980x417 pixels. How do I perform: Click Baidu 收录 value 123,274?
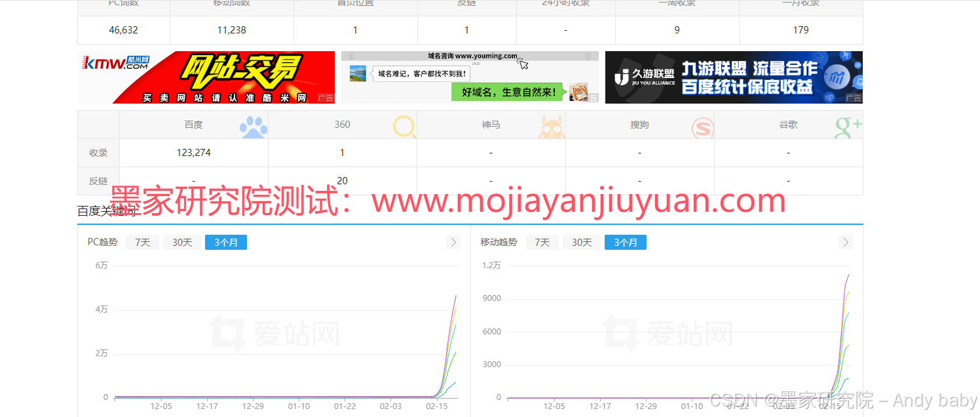click(194, 153)
